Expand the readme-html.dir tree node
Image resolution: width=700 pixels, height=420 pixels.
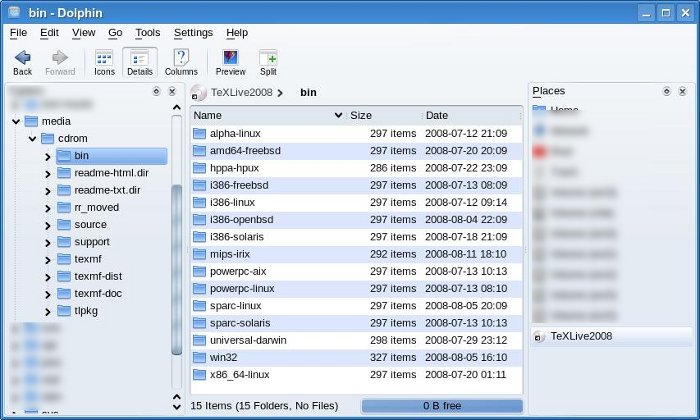(48, 174)
